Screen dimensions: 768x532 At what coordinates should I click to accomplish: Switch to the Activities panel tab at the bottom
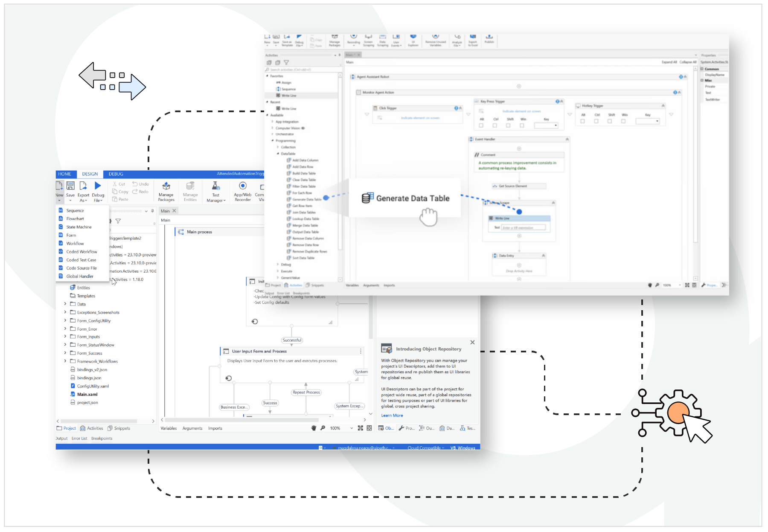point(92,428)
